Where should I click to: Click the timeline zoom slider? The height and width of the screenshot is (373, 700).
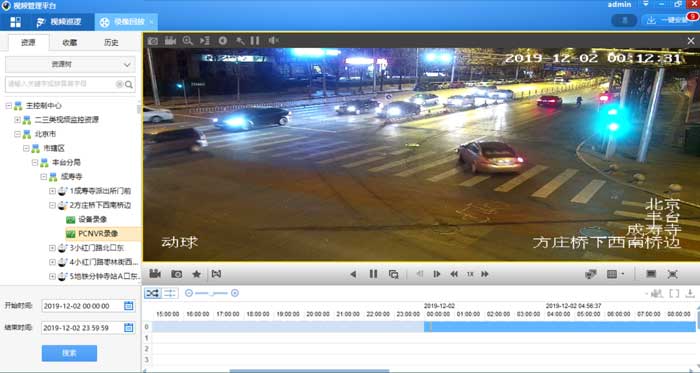[212, 293]
